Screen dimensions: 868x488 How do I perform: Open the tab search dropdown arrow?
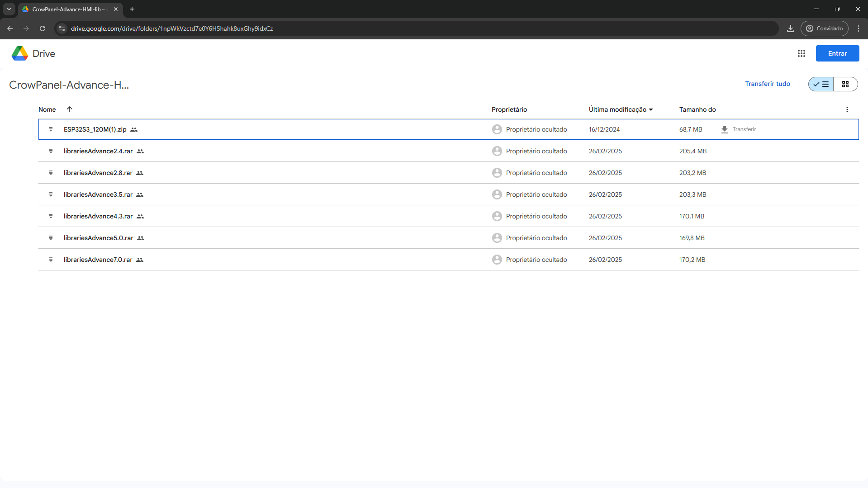(x=9, y=9)
